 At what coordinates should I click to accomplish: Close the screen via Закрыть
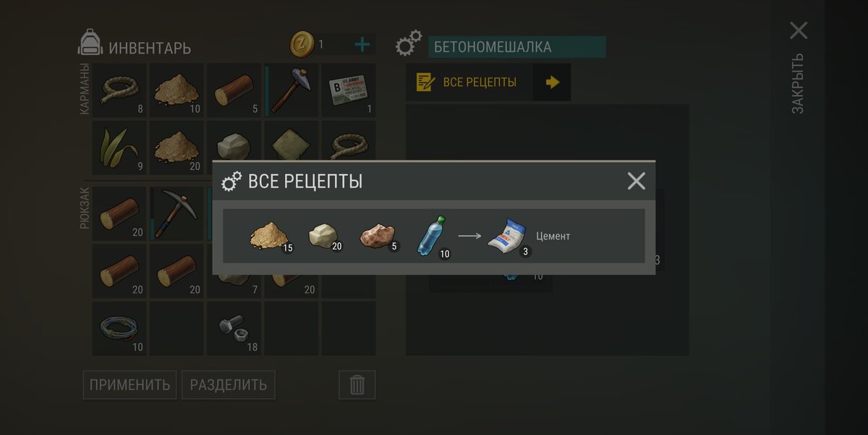tap(799, 67)
